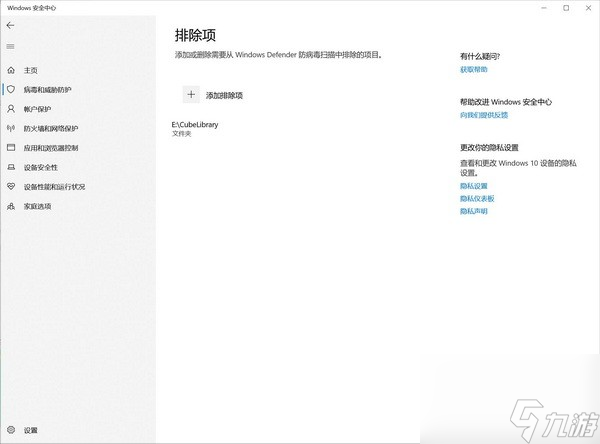Click the gear icon for 设置

(11, 430)
